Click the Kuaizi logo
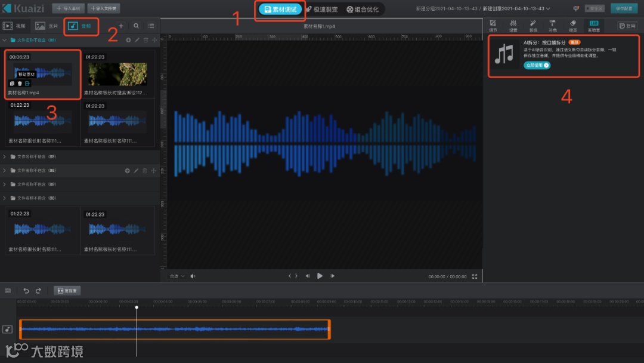The image size is (644, 363). [23, 8]
